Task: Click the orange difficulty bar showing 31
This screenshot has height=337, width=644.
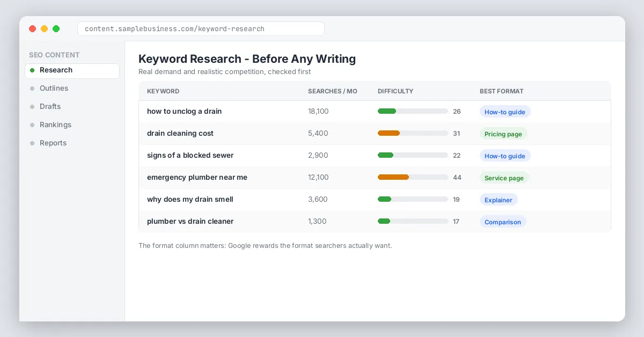Action: tap(413, 134)
